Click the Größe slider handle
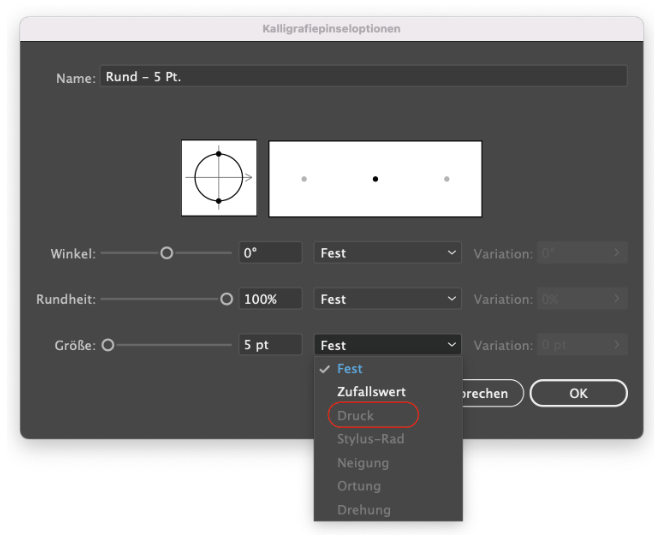The height and width of the screenshot is (545, 661). tap(108, 345)
